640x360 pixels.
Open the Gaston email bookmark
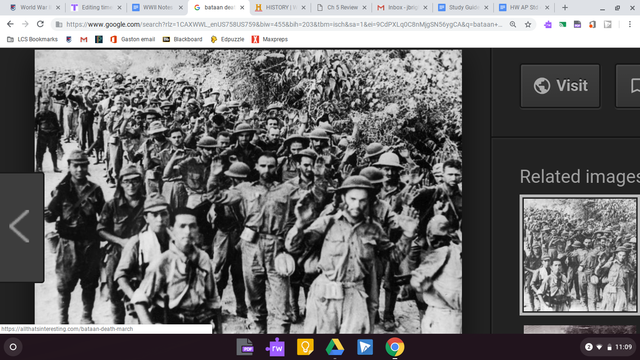click(x=133, y=39)
